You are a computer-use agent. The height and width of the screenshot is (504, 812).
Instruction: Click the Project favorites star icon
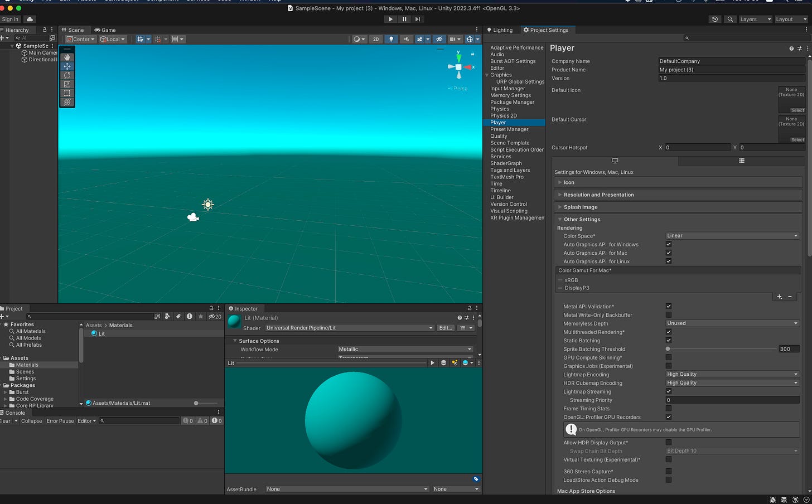[x=201, y=316]
